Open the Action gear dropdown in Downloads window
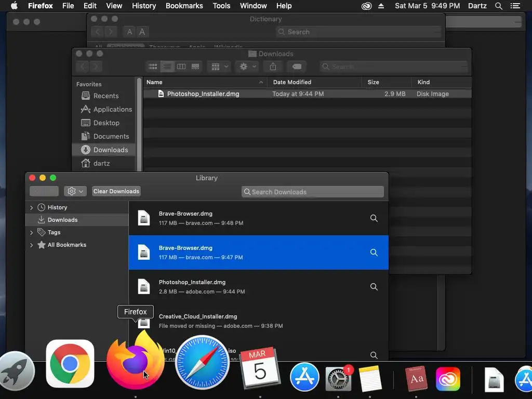 (x=247, y=66)
